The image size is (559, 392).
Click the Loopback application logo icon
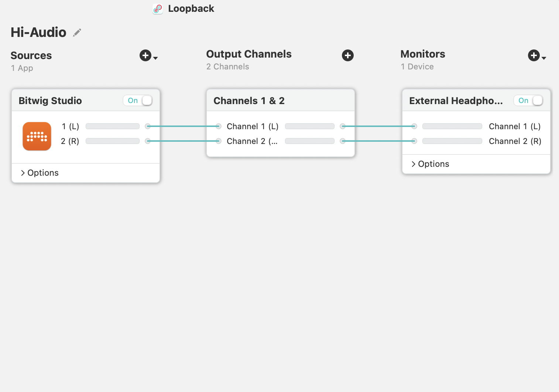[x=157, y=8]
